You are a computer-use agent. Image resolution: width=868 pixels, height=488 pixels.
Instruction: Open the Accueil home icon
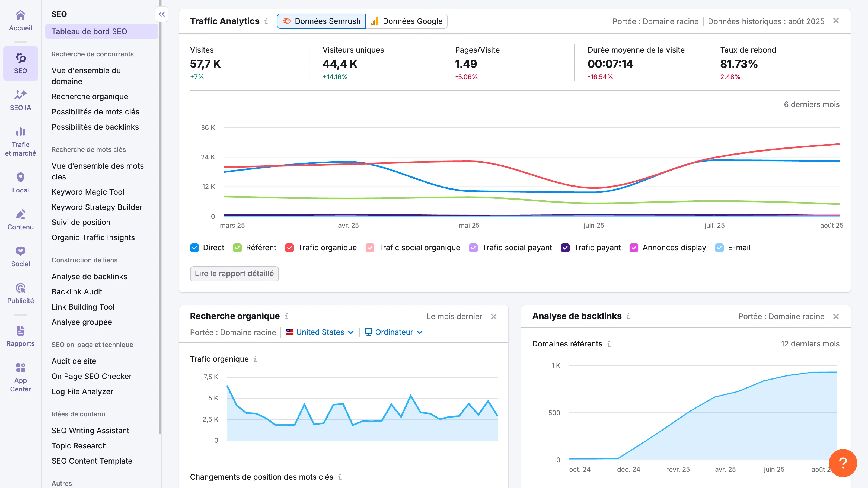click(20, 20)
